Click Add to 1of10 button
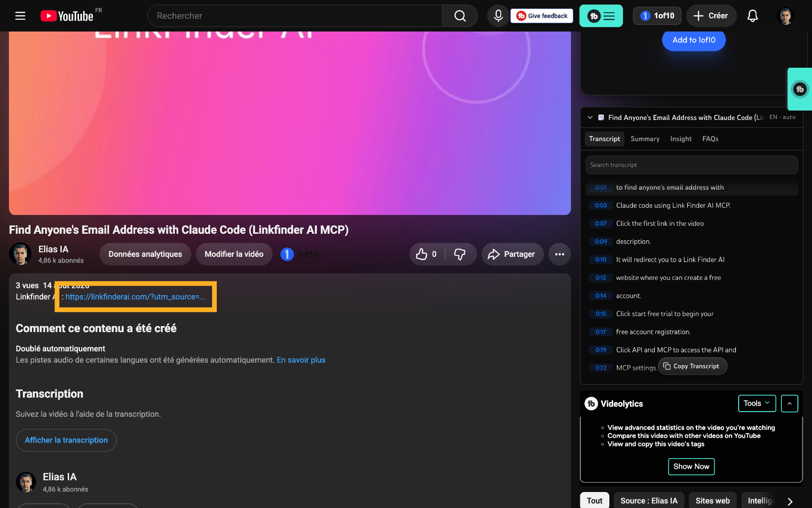The image size is (812, 508). click(x=694, y=40)
